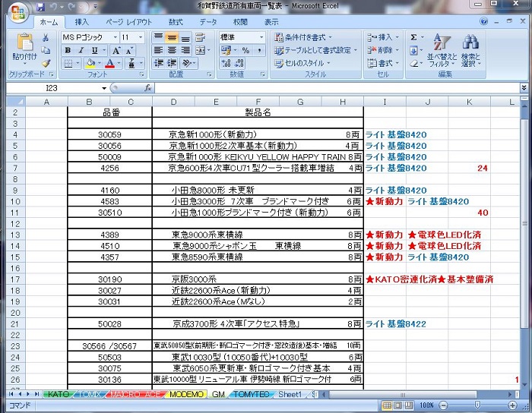Open the font size 11 dropdown
The image size is (532, 413).
coord(141,37)
